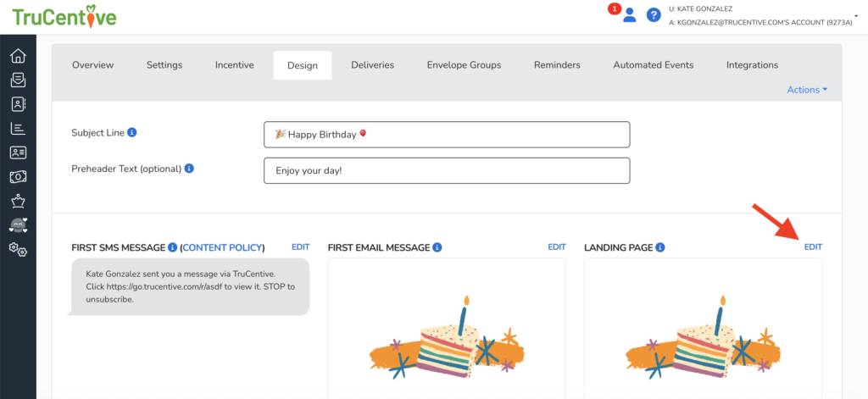Click the ID card icon in sidebar
Viewport: 868px width, 399px height.
pyautogui.click(x=17, y=152)
